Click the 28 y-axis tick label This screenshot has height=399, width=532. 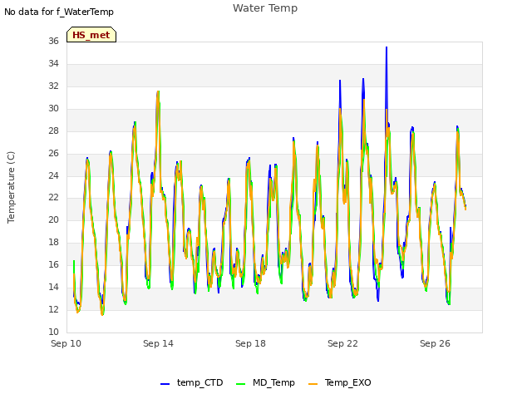[x=53, y=131]
